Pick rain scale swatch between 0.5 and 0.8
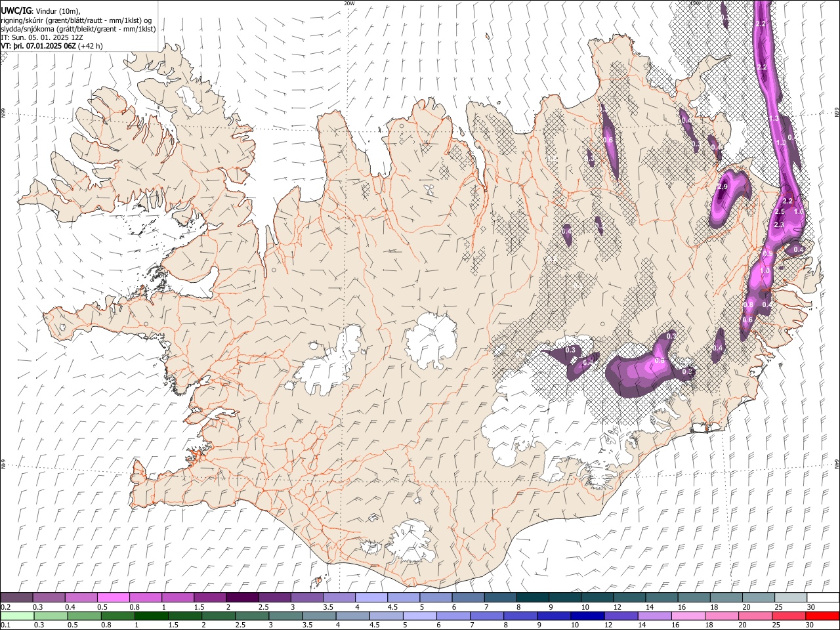Viewport: 840px width, 630px height. pos(84,616)
